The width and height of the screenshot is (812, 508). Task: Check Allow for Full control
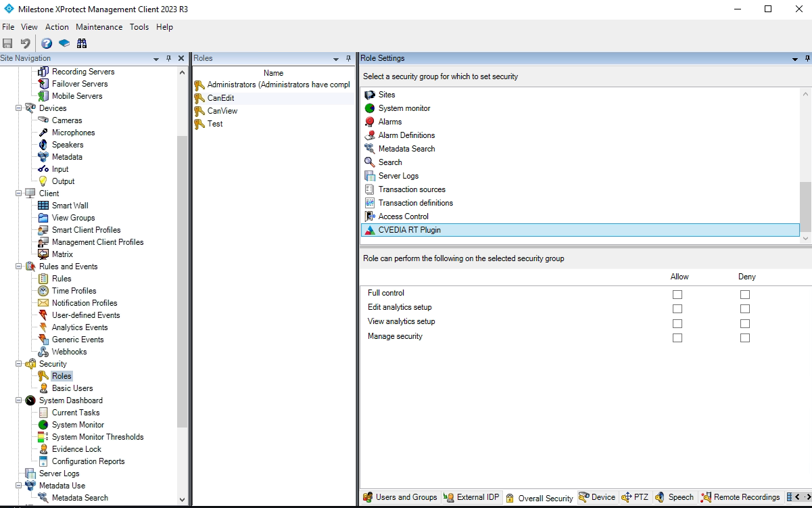677,294
